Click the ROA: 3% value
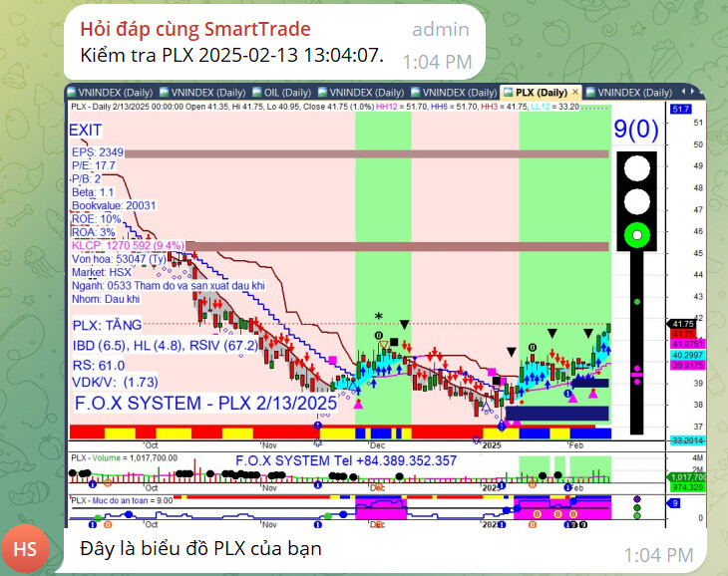 pyautogui.click(x=94, y=232)
